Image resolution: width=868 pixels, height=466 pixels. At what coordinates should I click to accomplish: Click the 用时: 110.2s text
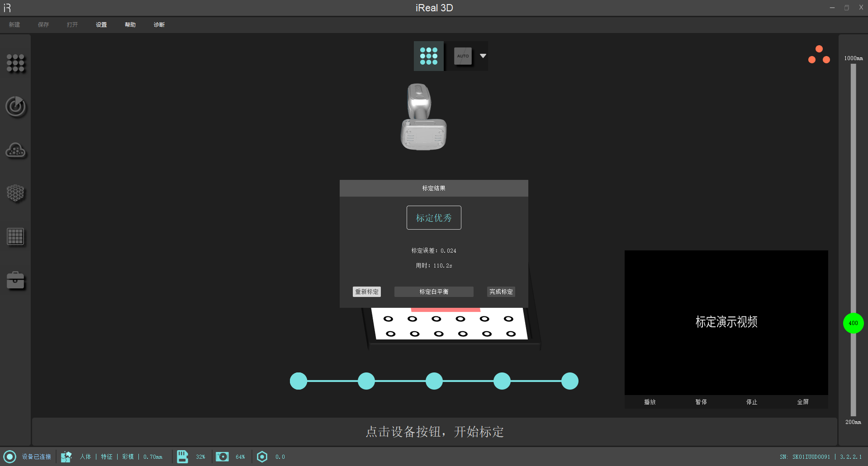click(x=434, y=265)
